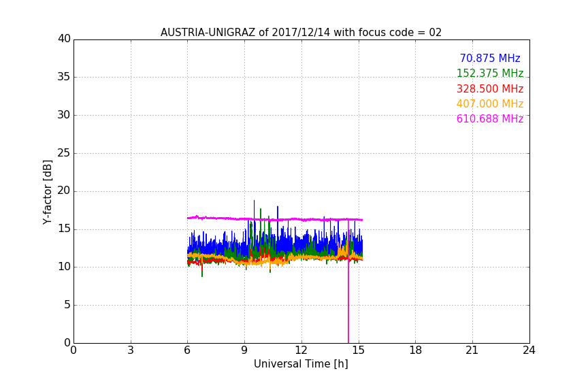Click the Y-factor [dB] axis label
The image size is (588, 392).
coord(47,192)
